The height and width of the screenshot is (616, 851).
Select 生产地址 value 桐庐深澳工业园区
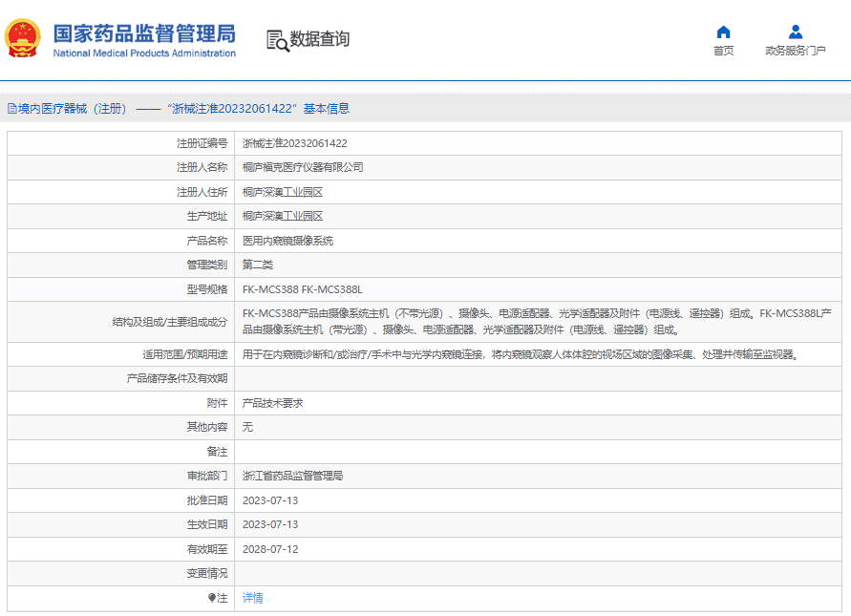pos(282,216)
